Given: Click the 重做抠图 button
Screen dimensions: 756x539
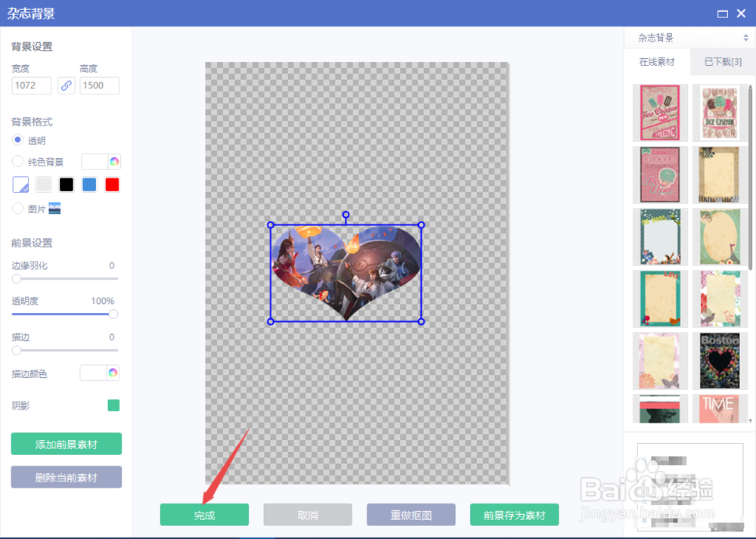Looking at the screenshot, I should point(411,515).
